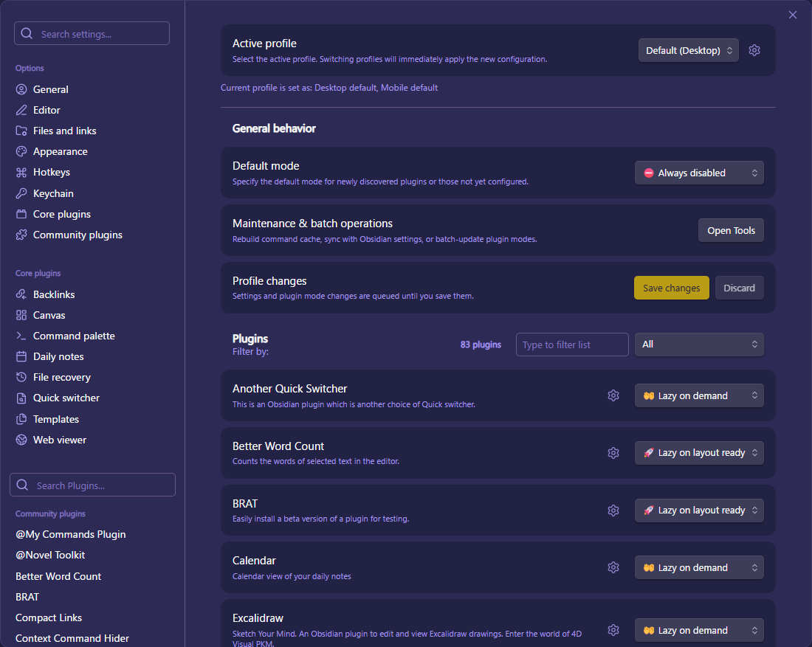
Task: Open @Novel Toolkit plugin settings
Action: pyautogui.click(x=50, y=555)
